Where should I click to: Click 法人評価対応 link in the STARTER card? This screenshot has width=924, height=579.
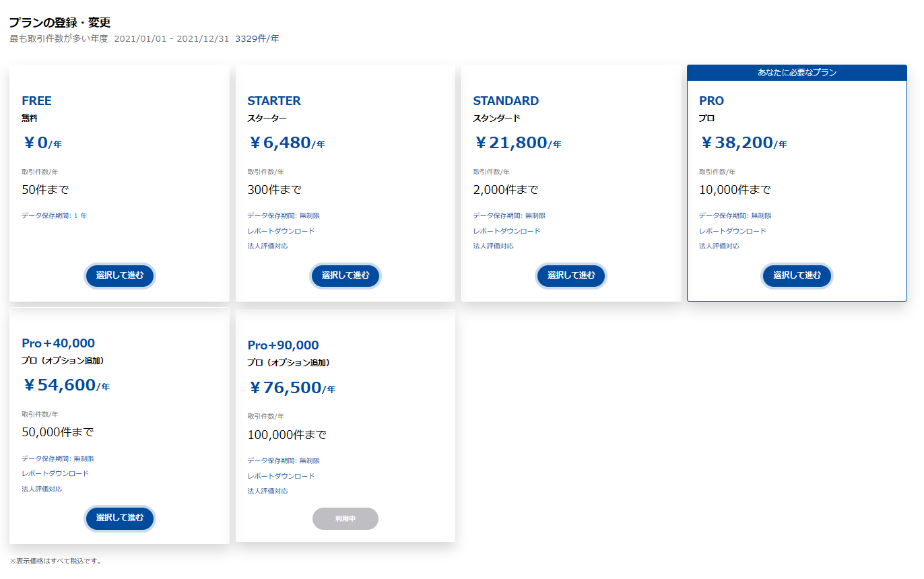coord(267,246)
